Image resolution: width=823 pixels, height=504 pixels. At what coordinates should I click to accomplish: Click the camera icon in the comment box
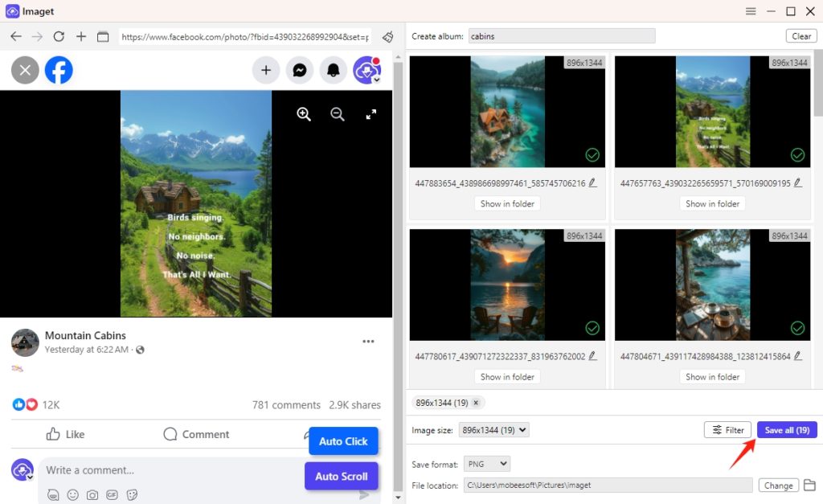pos(92,495)
